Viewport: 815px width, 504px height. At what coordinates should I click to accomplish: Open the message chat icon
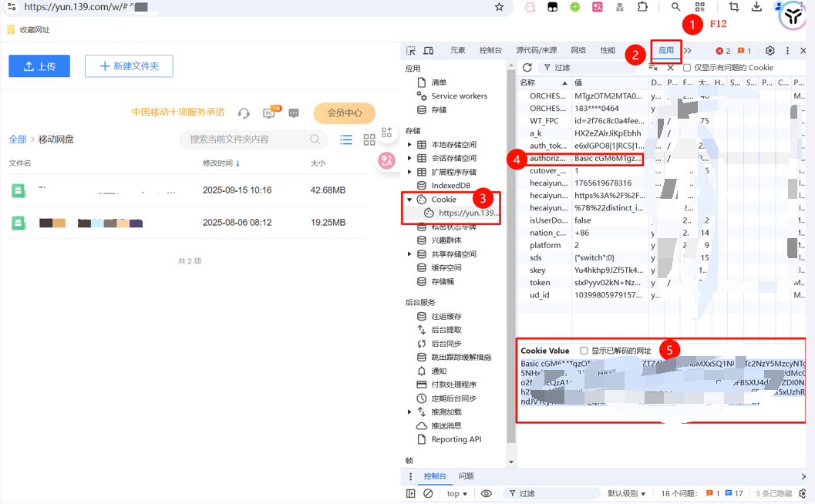tap(294, 113)
